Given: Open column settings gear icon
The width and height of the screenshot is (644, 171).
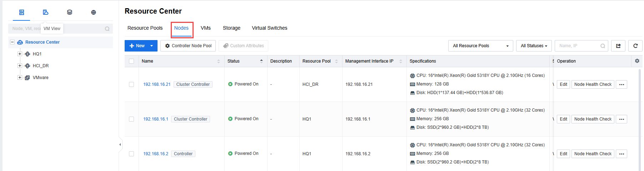Looking at the screenshot, I should [x=637, y=61].
